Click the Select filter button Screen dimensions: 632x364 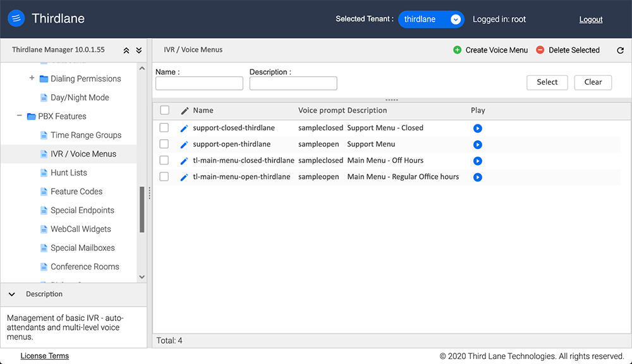click(547, 82)
